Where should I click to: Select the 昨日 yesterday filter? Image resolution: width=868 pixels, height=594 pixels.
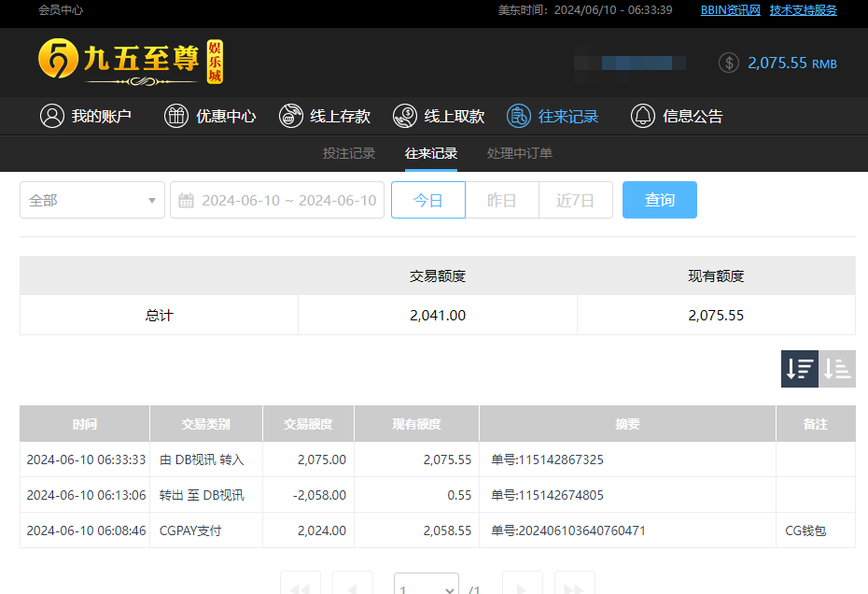[x=501, y=199]
